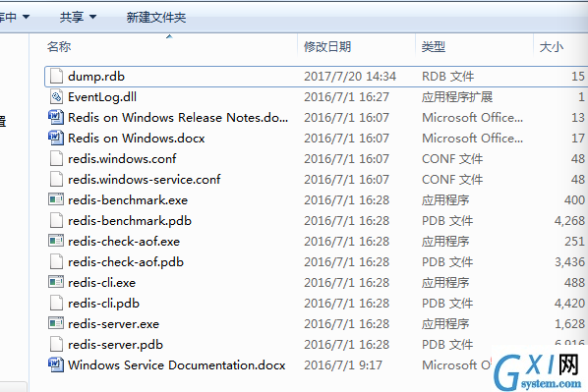Click the Windows Service Documentation.docx Word icon
This screenshot has height=392, width=588.
(x=56, y=364)
